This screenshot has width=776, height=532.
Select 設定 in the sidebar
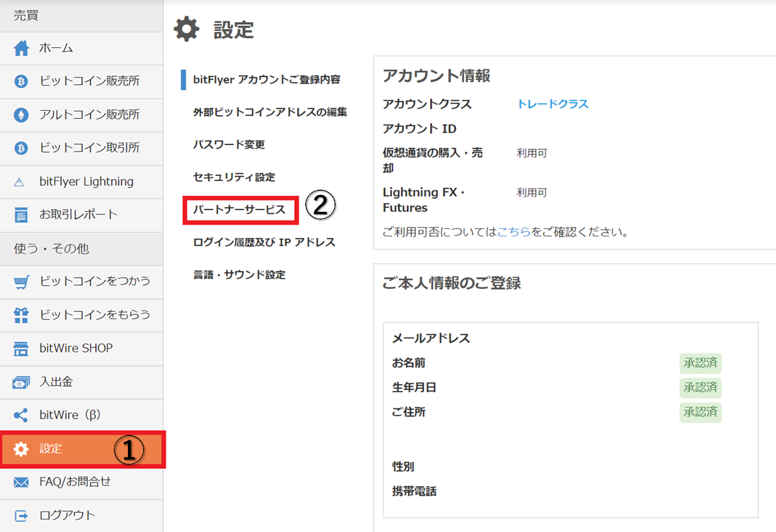click(83, 449)
